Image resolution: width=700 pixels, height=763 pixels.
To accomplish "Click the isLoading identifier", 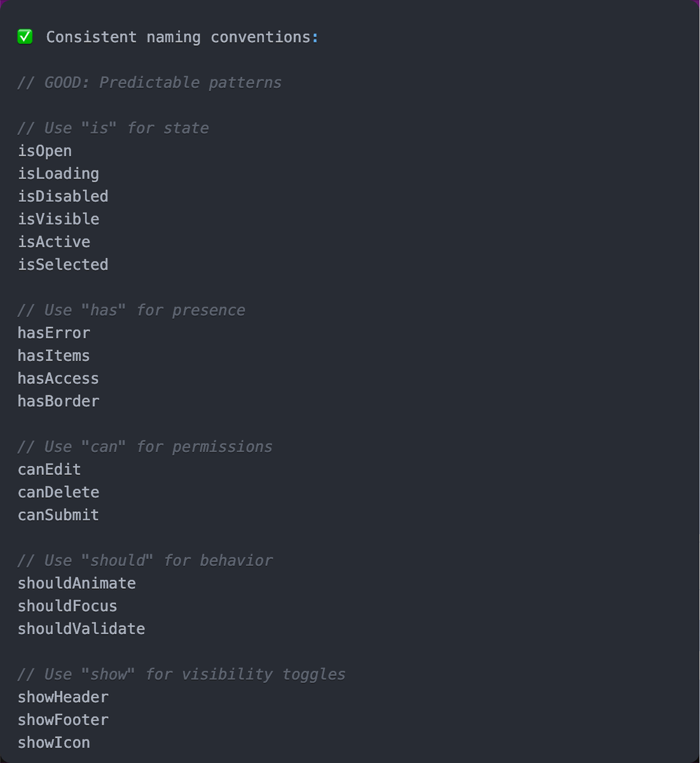I will pos(58,174).
